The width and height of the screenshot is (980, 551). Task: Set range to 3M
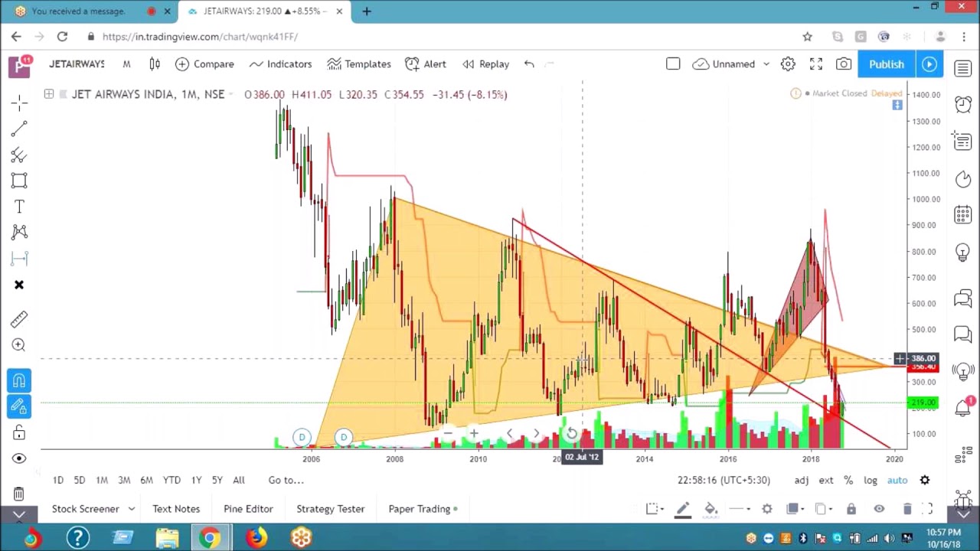pyautogui.click(x=124, y=480)
